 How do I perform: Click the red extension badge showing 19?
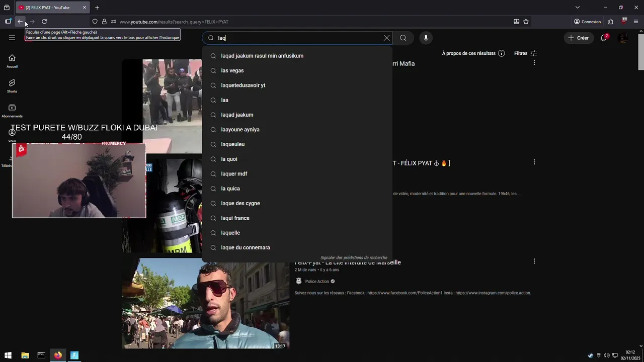click(x=623, y=21)
